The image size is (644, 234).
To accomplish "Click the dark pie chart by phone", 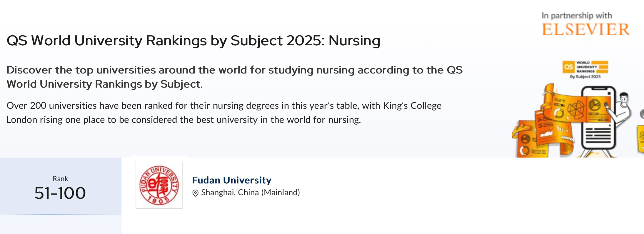I will [x=594, y=105].
